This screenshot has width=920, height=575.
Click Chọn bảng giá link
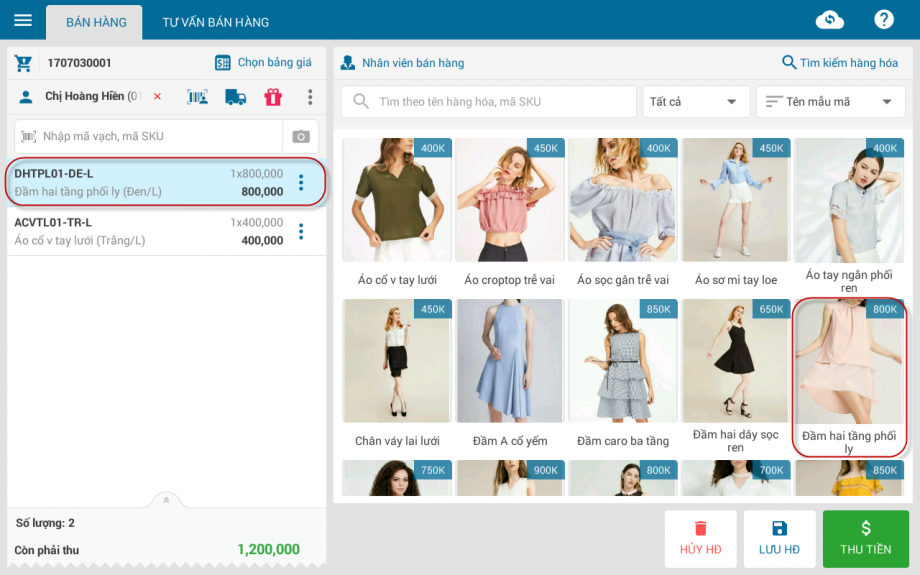[274, 62]
